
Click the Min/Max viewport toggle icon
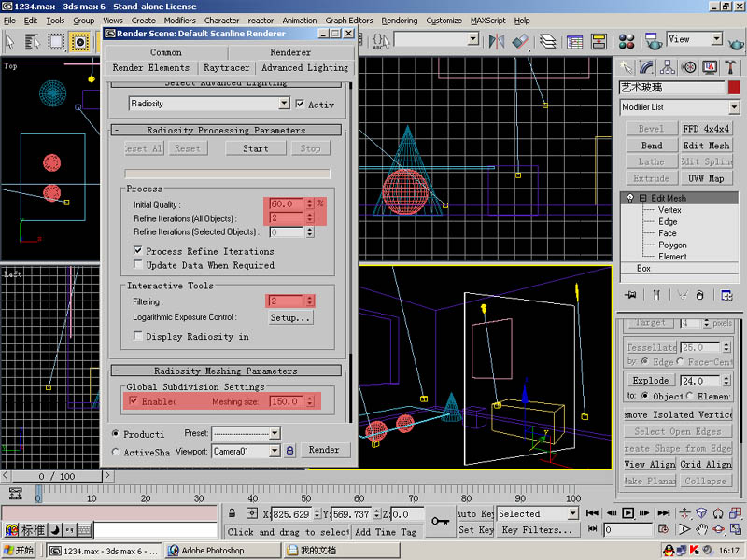click(x=735, y=529)
